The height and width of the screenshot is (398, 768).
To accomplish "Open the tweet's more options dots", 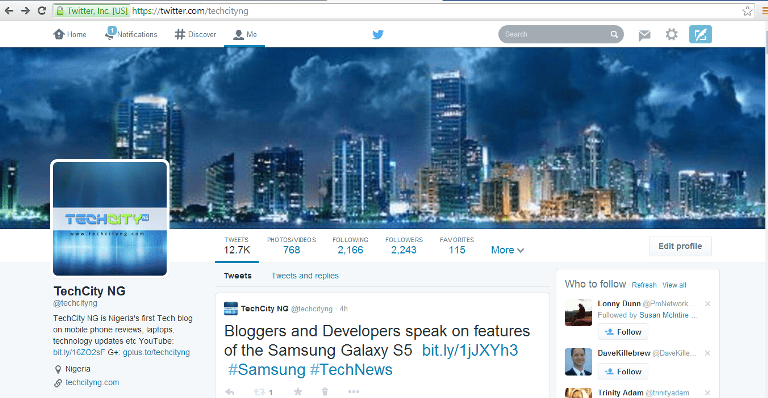I will (354, 391).
